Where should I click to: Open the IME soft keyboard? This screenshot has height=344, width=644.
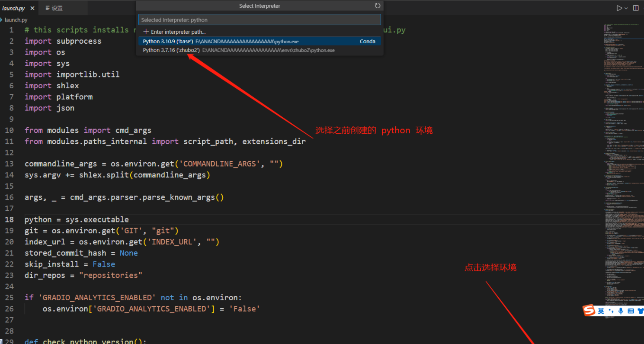pyautogui.click(x=631, y=311)
